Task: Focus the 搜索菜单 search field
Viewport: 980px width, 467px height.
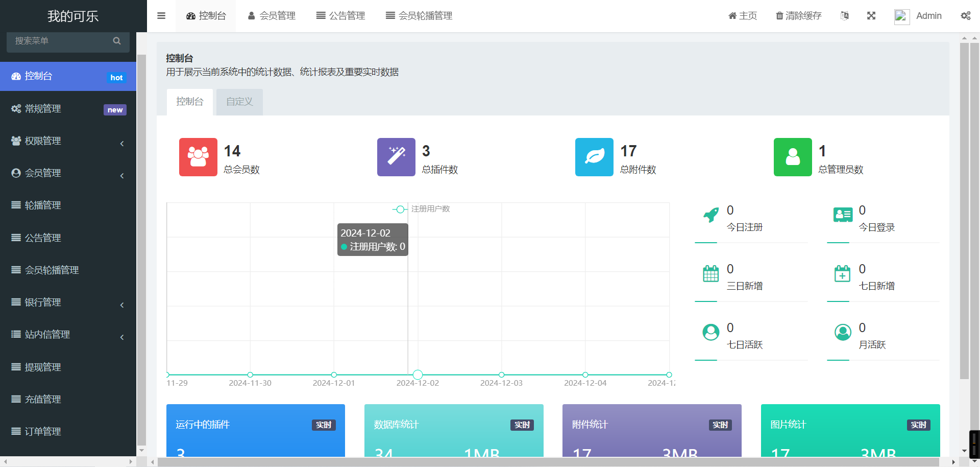Action: [60, 41]
